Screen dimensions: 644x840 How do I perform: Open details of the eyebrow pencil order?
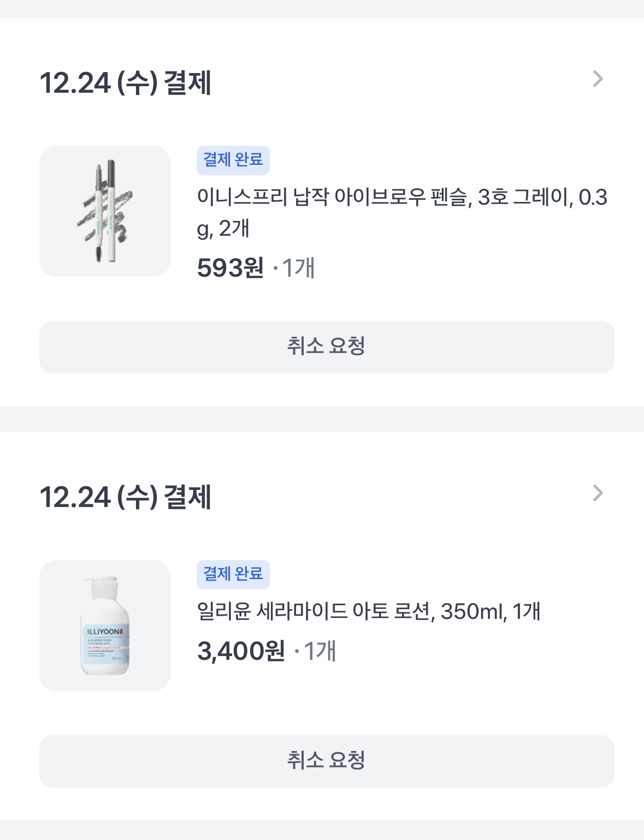point(598,79)
